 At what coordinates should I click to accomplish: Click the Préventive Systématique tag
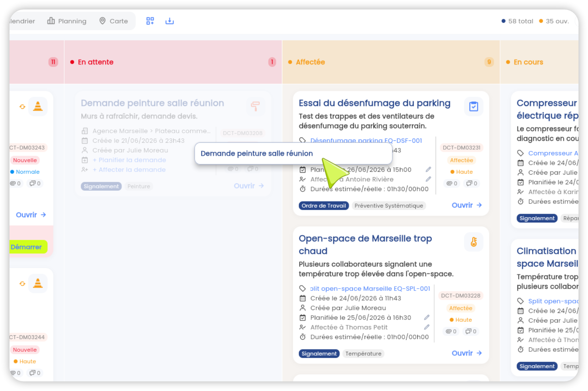point(389,206)
